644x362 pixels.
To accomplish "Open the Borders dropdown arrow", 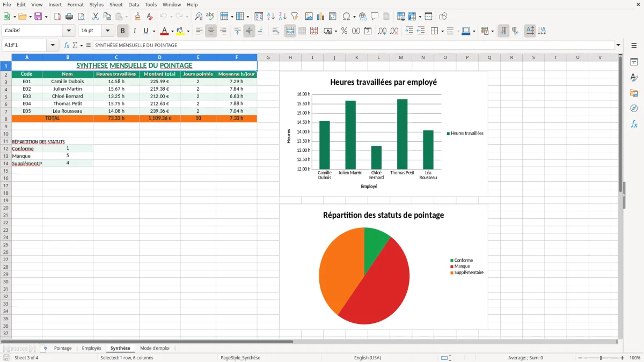I will tap(443, 31).
